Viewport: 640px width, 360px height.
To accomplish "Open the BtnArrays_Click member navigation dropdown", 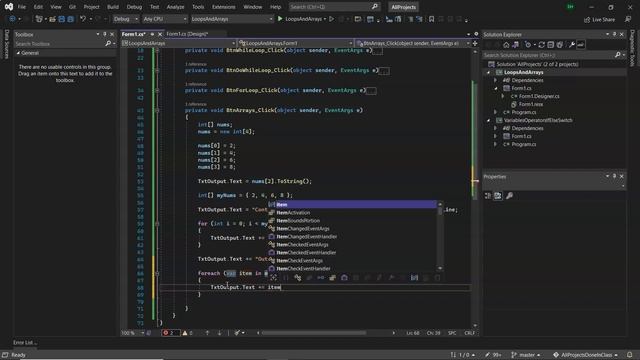I will [413, 43].
